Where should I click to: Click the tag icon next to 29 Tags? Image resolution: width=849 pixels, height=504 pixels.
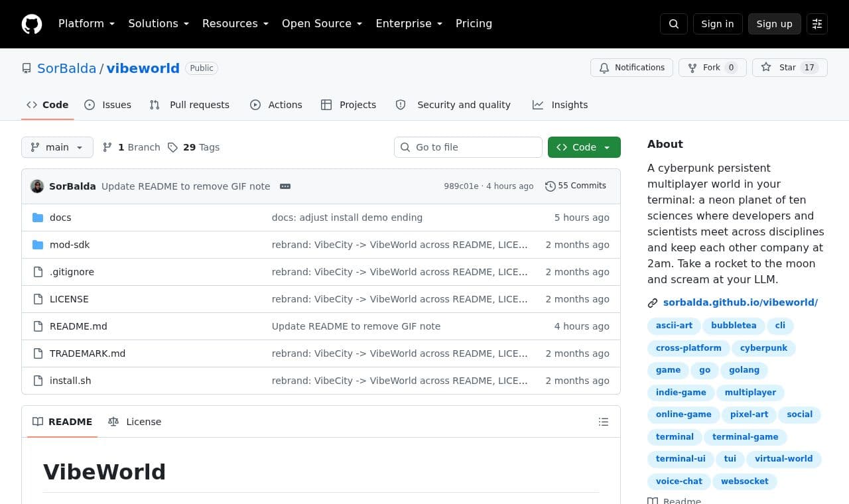click(172, 147)
